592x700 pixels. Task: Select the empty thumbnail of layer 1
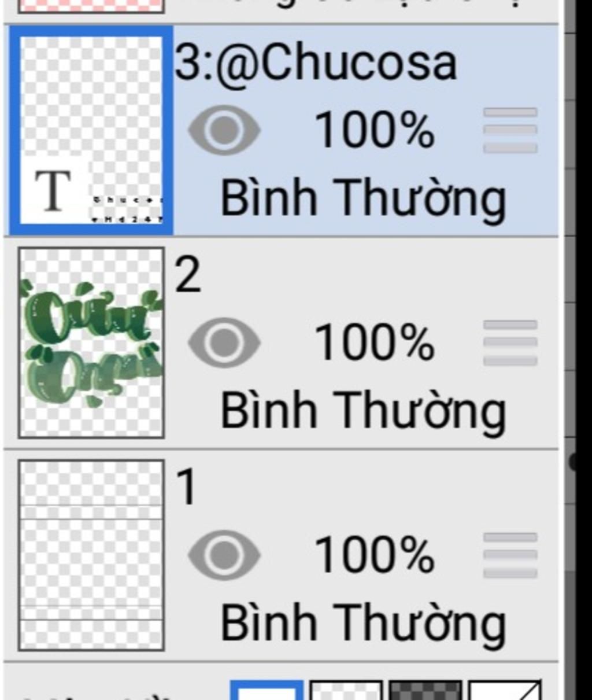click(x=91, y=555)
